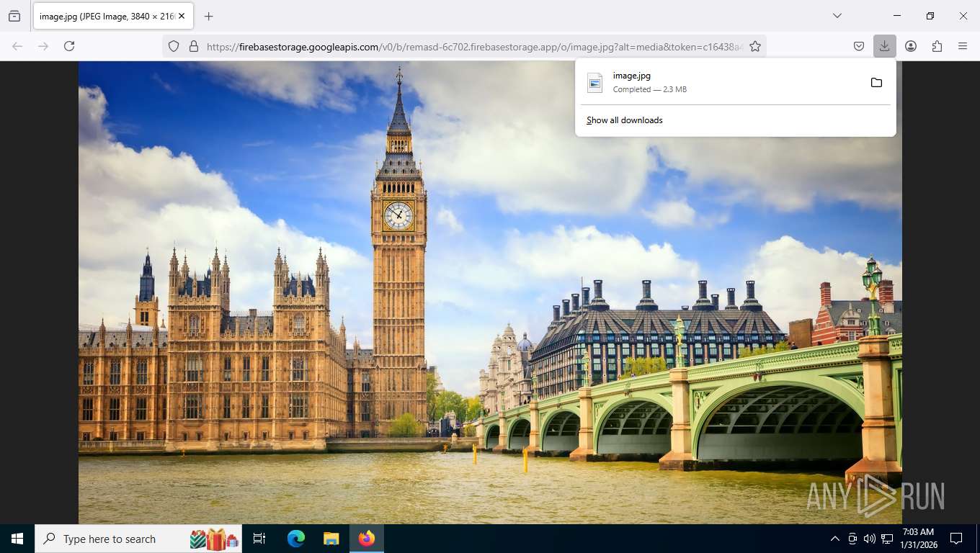Viewport: 980px width, 553px height.
Task: Open volume speaker tray icon
Action: [870, 539]
